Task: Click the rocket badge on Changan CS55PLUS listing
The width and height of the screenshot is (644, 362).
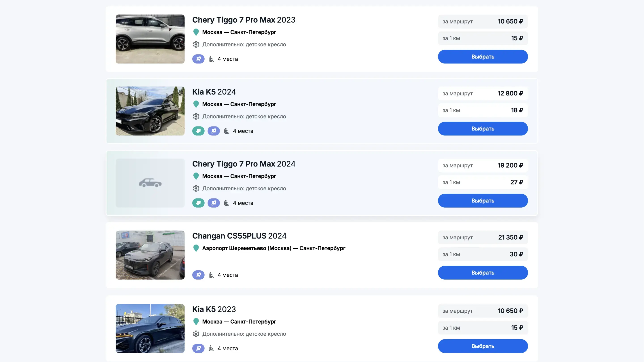Action: coord(198,275)
